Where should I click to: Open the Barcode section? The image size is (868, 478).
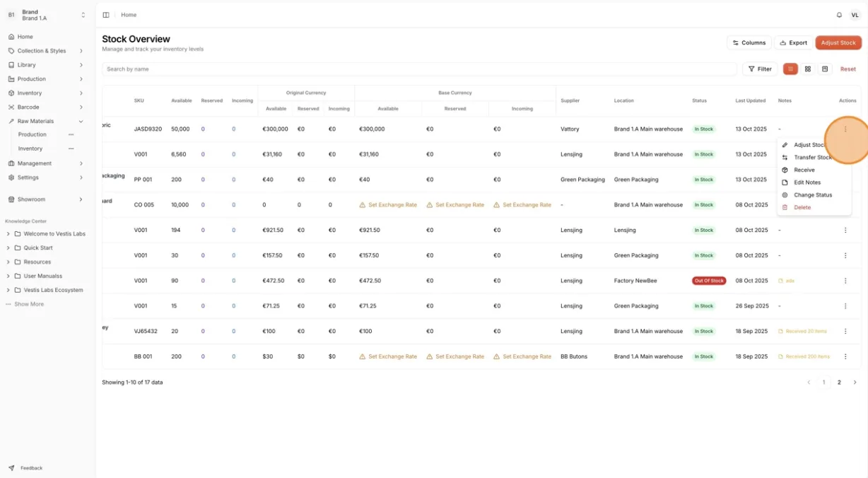(x=46, y=107)
